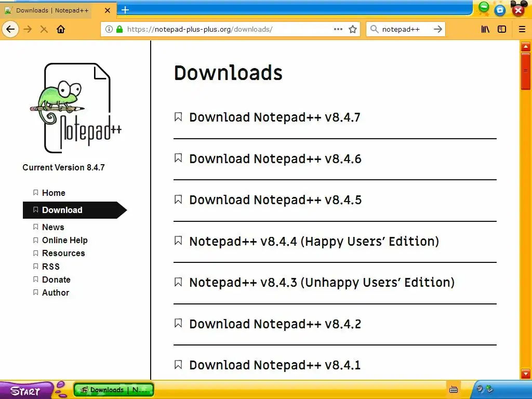Select Download in the sidebar menu
Screen dimensions: 532x399
[75, 210]
